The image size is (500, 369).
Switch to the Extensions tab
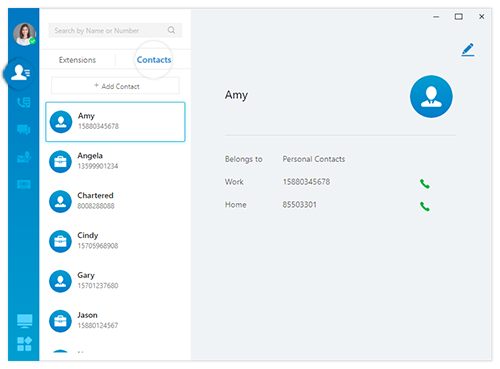point(77,60)
